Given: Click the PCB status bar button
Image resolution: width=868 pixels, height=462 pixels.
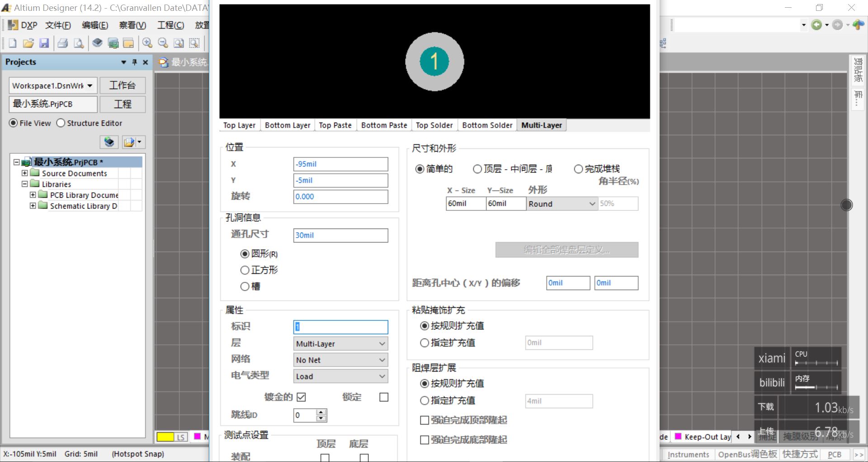Looking at the screenshot, I should (835, 454).
